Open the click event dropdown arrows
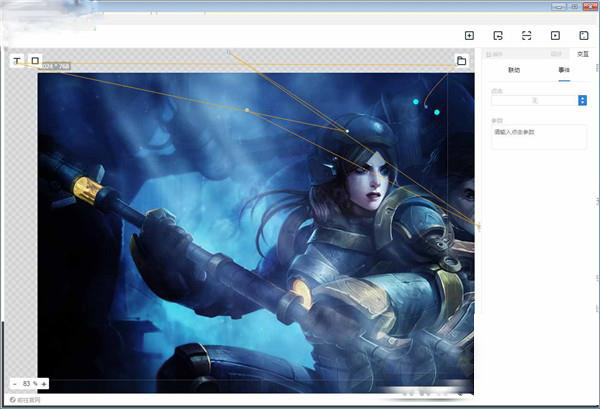Image resolution: width=600 pixels, height=409 pixels. pyautogui.click(x=582, y=101)
